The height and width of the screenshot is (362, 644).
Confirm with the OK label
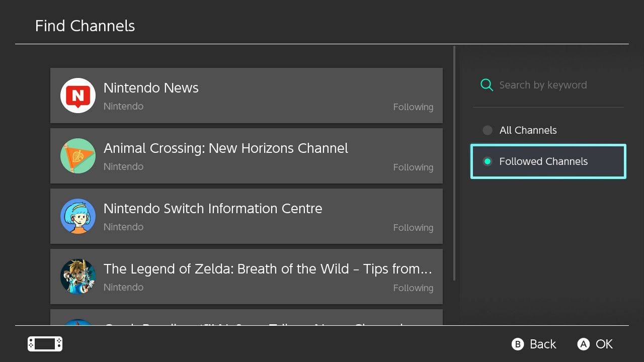[x=604, y=344]
